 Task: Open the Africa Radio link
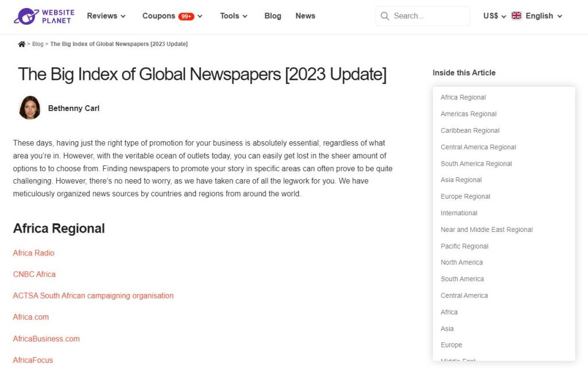point(34,253)
